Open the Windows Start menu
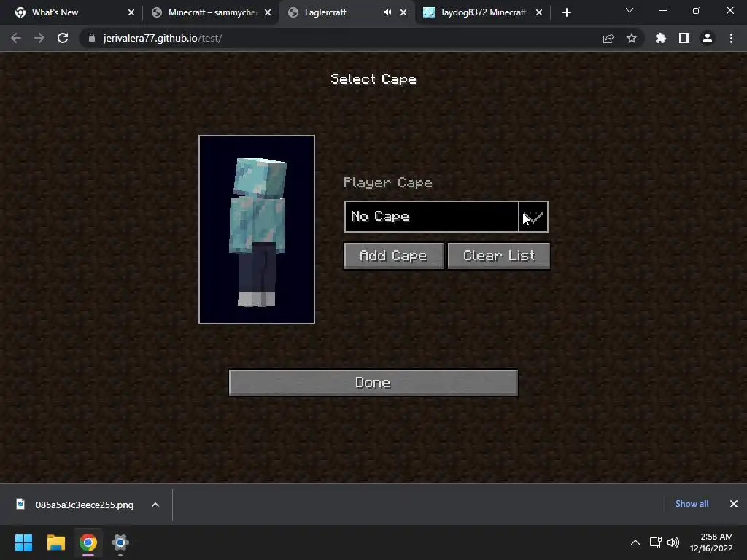This screenshot has height=560, width=747. (23, 542)
